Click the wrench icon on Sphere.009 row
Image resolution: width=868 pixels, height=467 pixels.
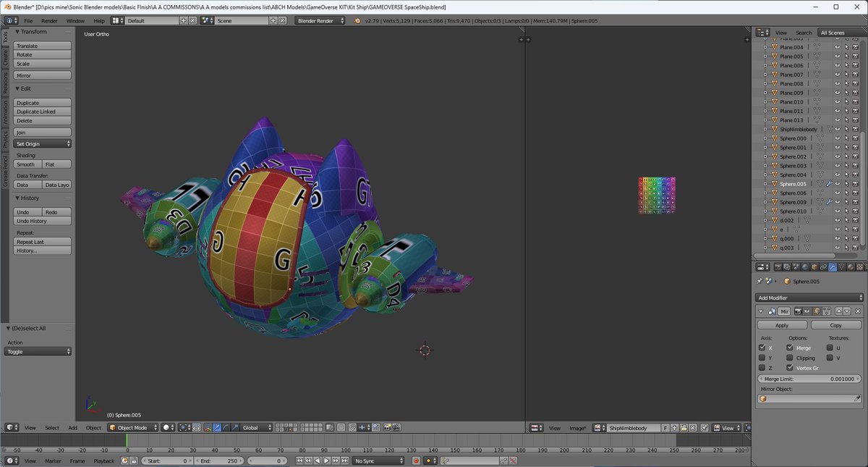(x=830, y=202)
